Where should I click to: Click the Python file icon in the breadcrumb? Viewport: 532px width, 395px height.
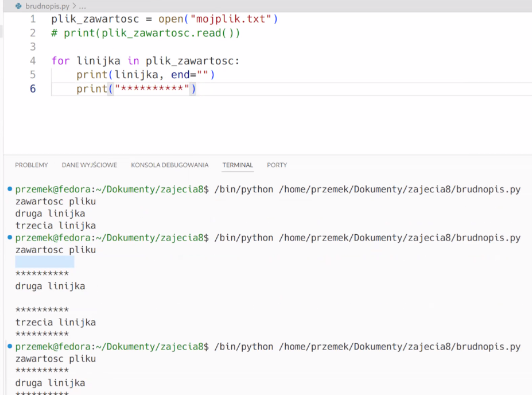tap(19, 6)
